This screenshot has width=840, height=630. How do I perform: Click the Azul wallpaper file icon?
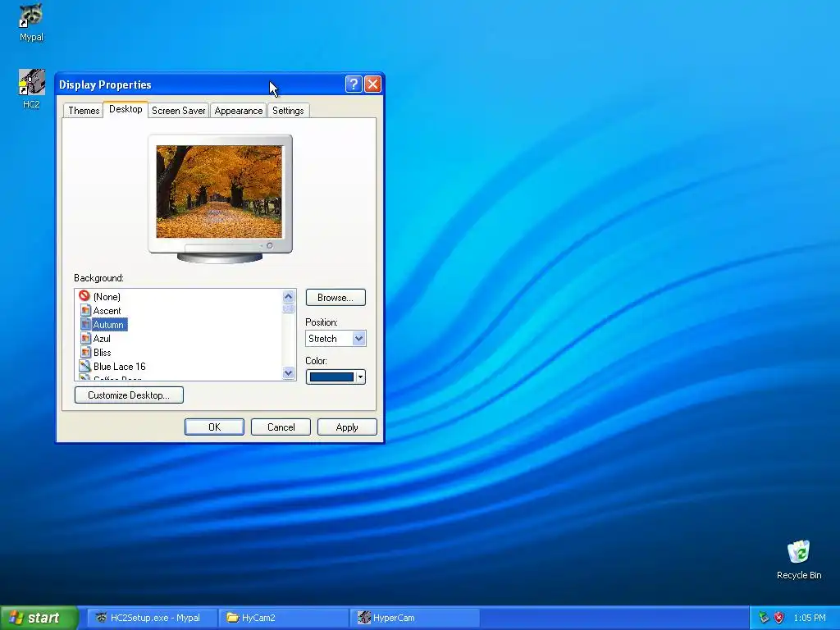85,338
